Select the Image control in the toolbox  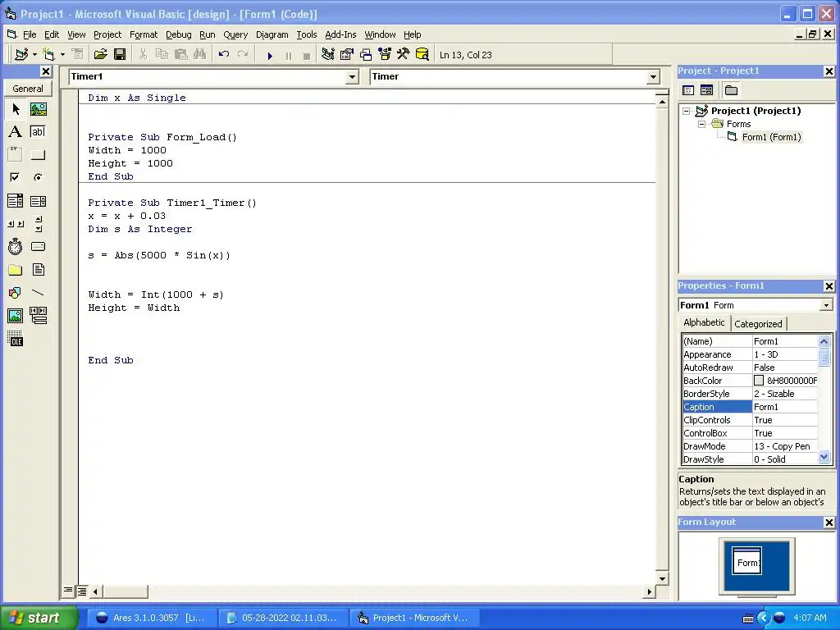coord(16,316)
